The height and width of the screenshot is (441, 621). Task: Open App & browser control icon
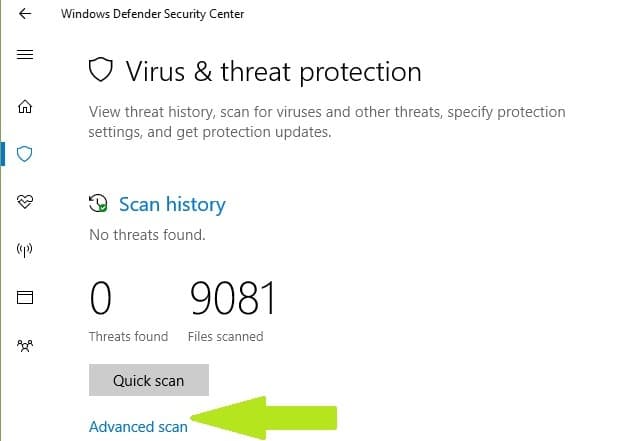click(26, 297)
